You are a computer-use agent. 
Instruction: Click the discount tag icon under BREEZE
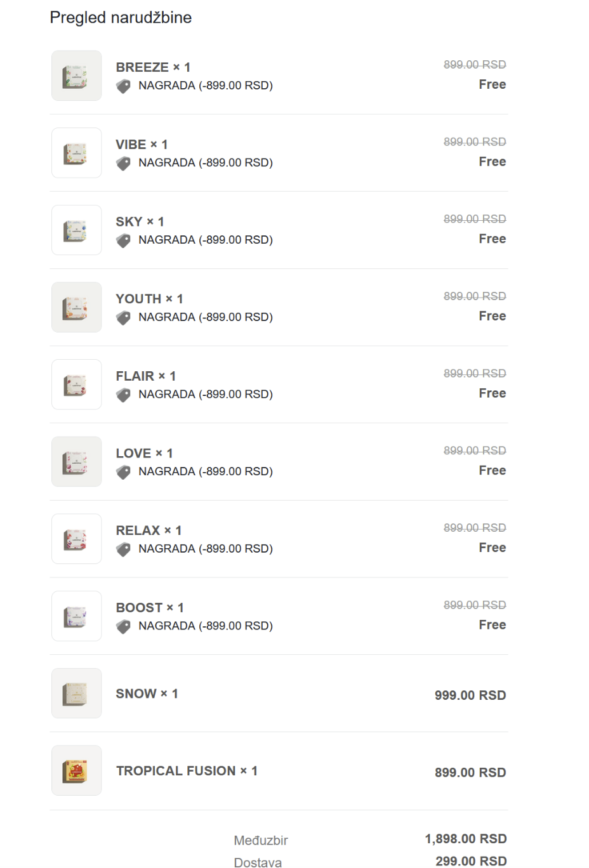pos(123,86)
